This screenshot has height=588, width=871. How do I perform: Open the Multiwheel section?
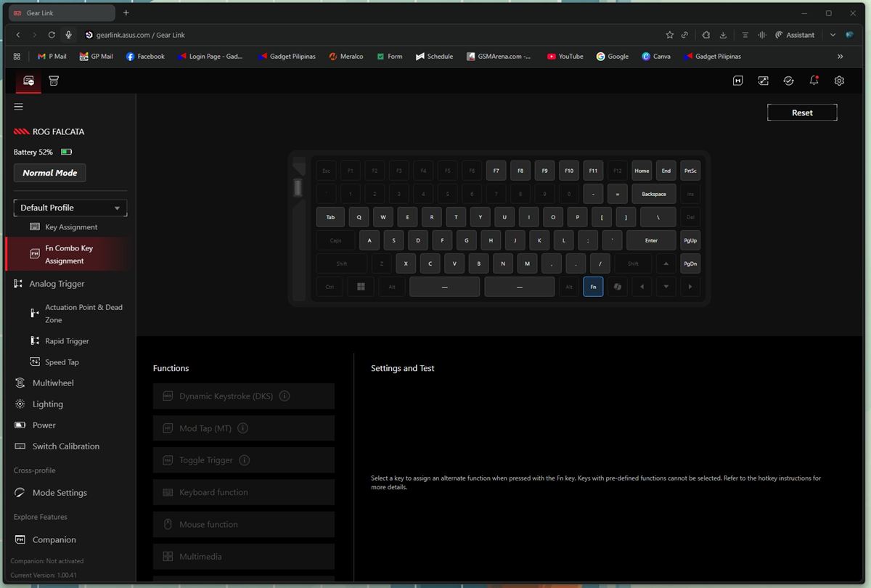52,383
